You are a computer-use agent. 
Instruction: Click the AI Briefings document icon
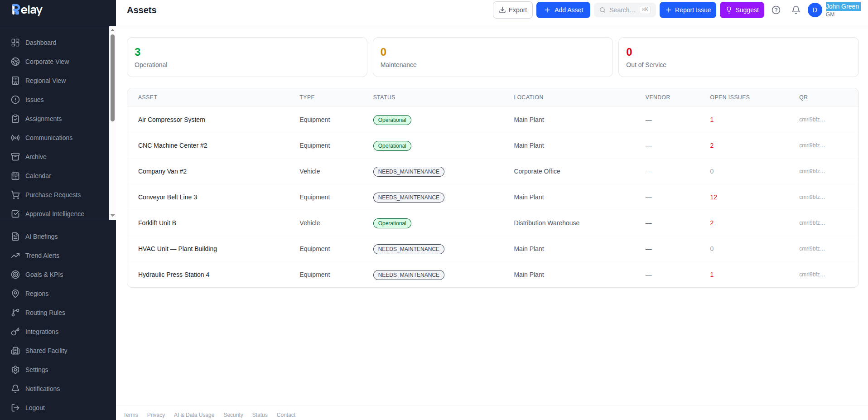click(x=15, y=237)
